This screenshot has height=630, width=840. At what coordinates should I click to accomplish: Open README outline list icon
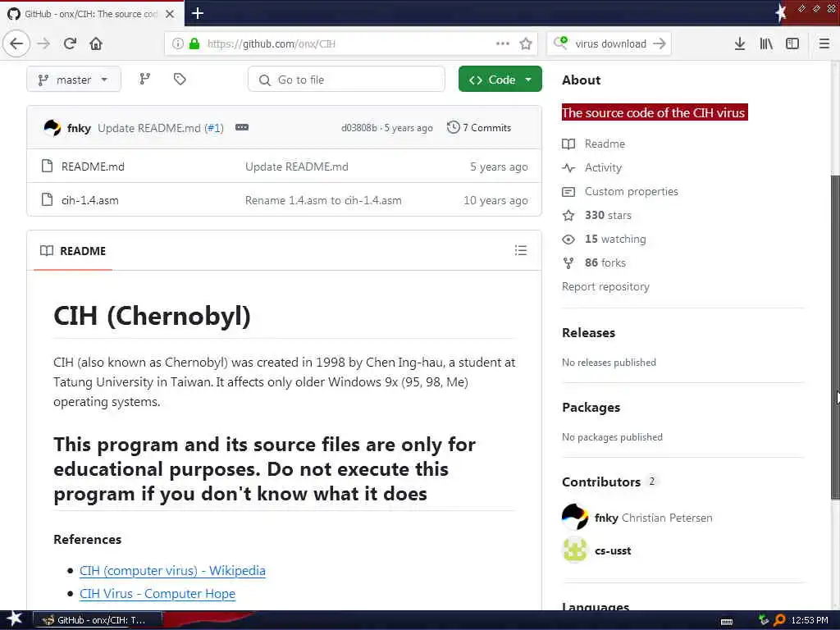click(521, 250)
